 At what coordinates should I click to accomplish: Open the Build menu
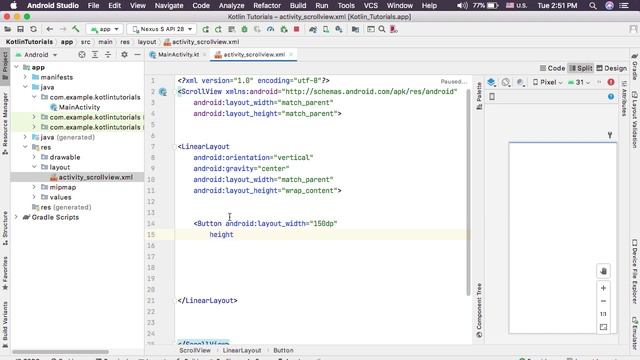click(x=298, y=6)
